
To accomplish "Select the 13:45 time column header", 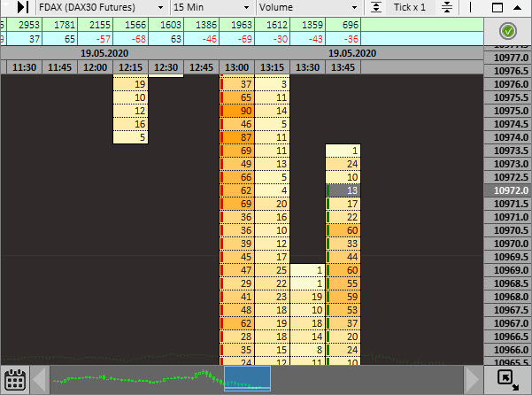I will point(343,67).
